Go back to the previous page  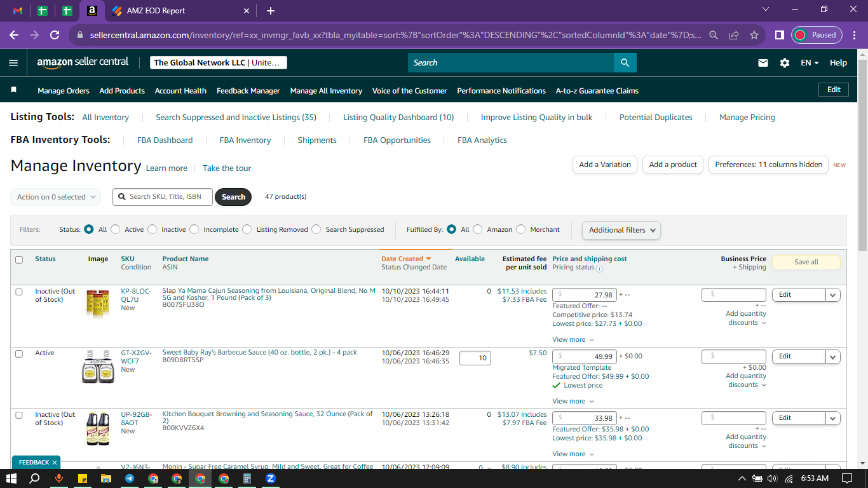coord(14,35)
